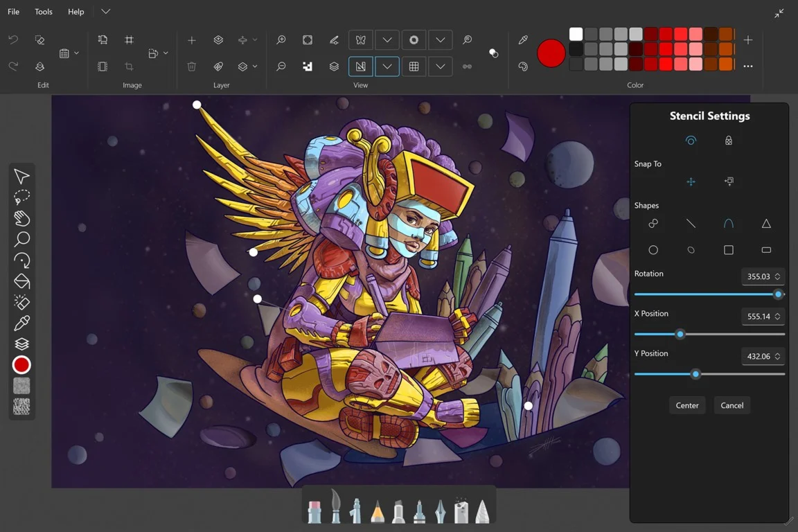Activate the hand pan tool
Screen dimensions: 798x532
21,218
